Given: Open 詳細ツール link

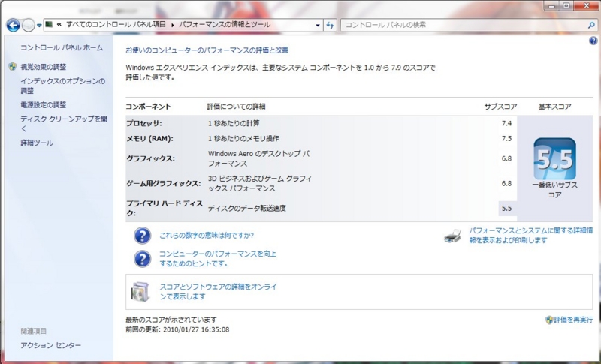Looking at the screenshot, I should (37, 143).
